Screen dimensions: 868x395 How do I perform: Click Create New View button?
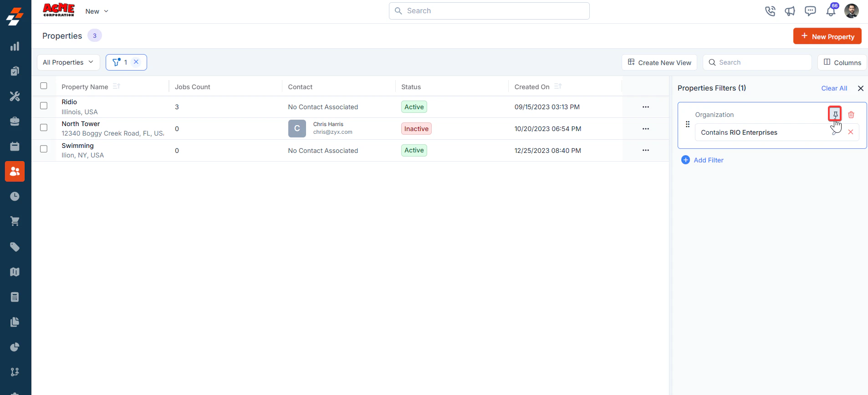tap(659, 62)
